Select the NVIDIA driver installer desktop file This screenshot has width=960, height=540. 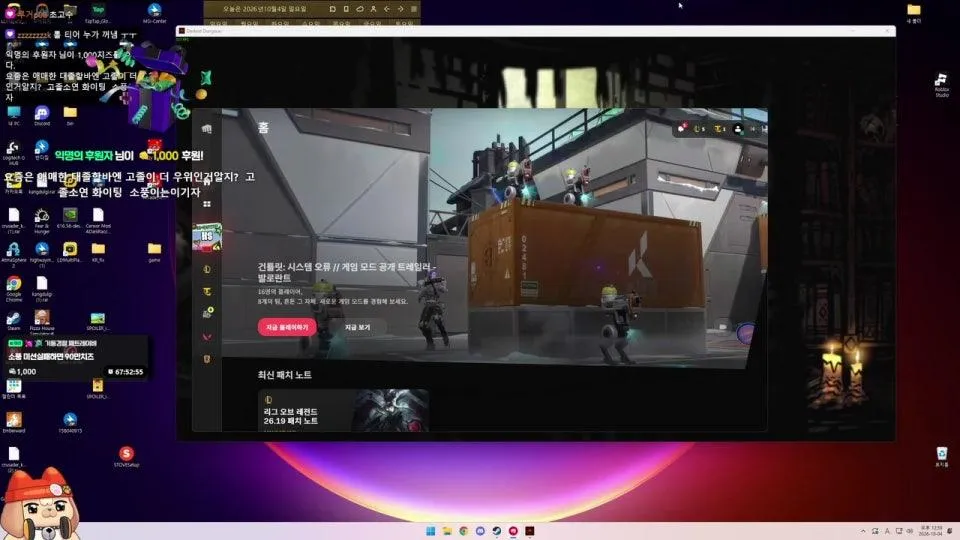tap(70, 218)
